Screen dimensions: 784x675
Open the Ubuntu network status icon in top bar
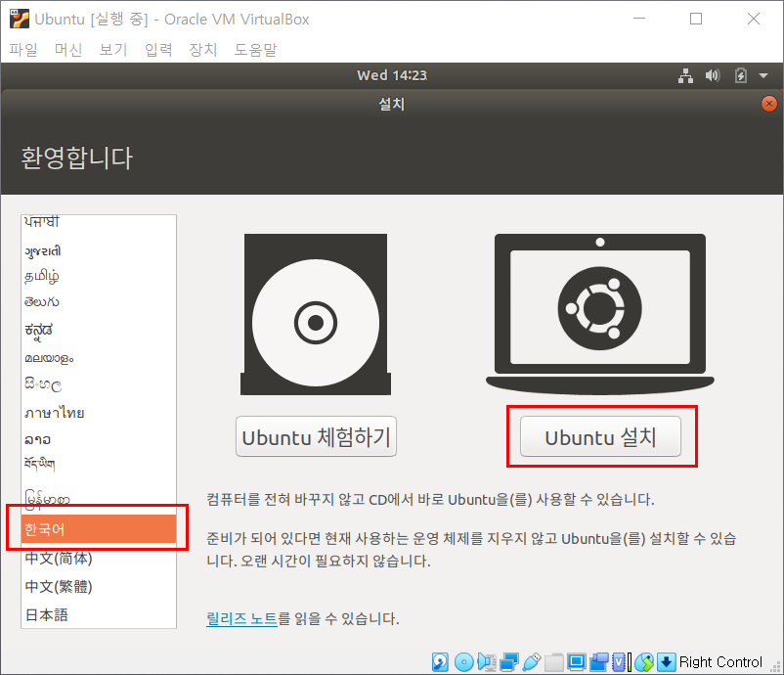(685, 75)
